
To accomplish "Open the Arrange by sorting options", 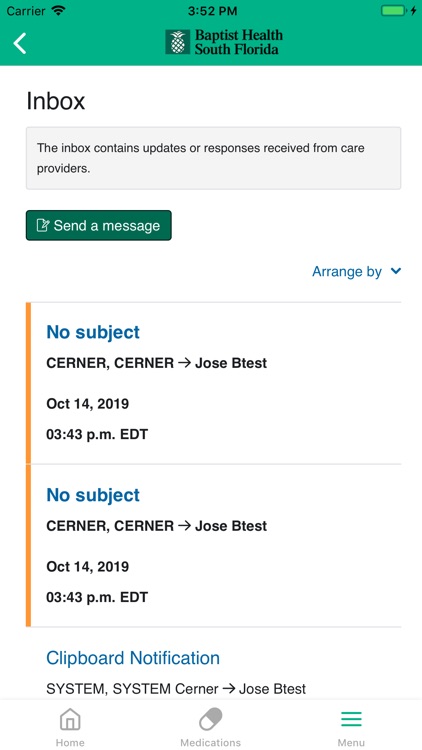I will click(356, 272).
